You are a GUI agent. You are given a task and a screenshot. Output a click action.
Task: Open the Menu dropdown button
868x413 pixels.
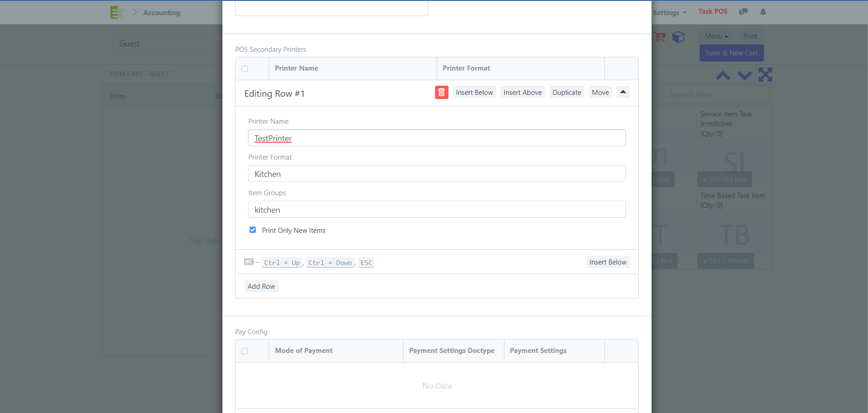[x=716, y=36]
